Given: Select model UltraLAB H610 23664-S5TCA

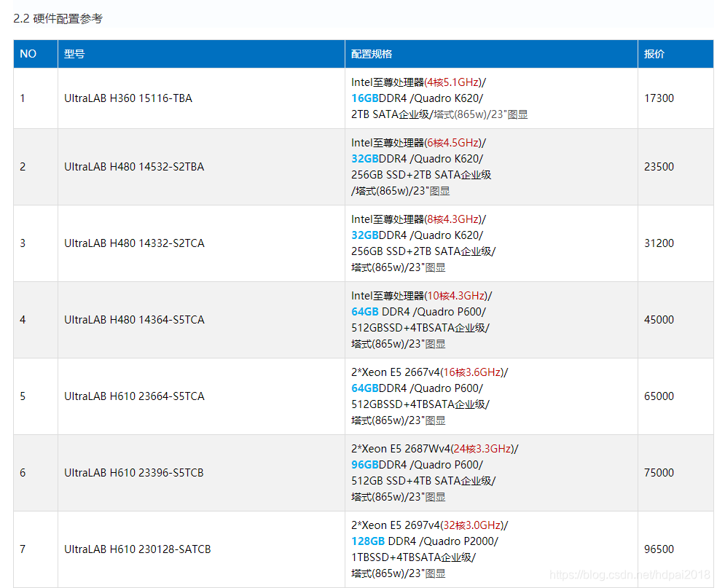Looking at the screenshot, I should pyautogui.click(x=134, y=396).
